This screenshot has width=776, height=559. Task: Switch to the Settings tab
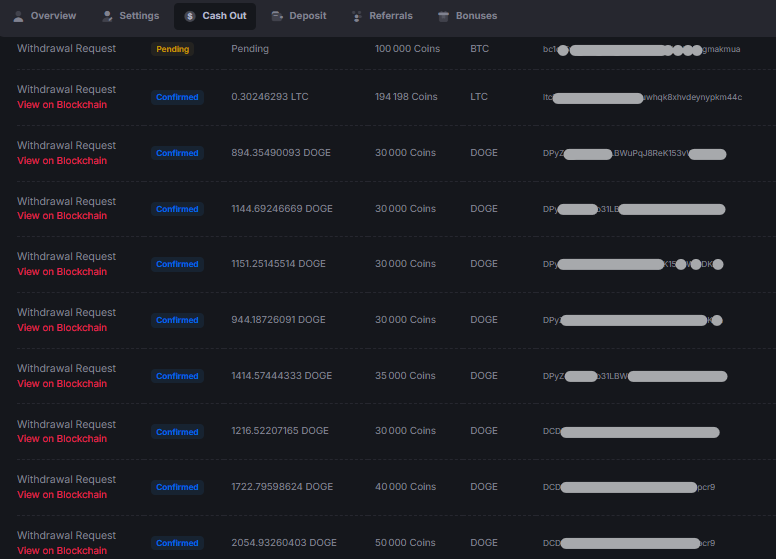click(x=131, y=16)
